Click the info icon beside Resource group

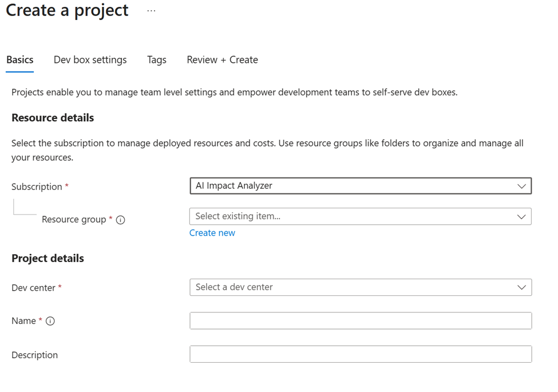pyautogui.click(x=121, y=220)
